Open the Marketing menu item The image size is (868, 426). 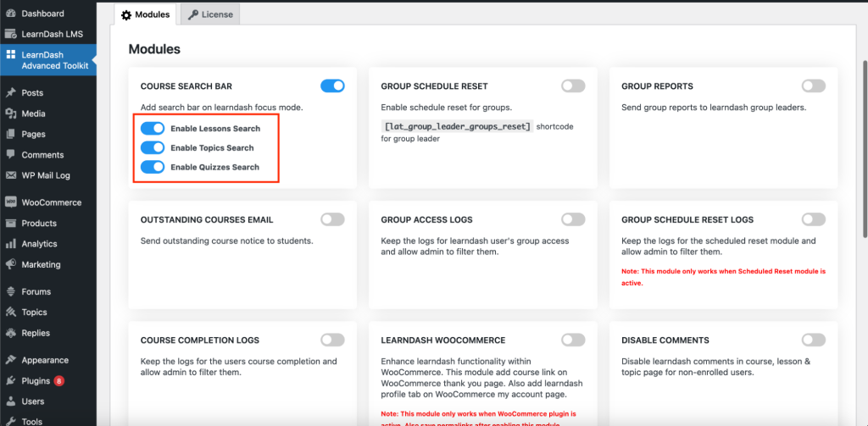click(48, 264)
